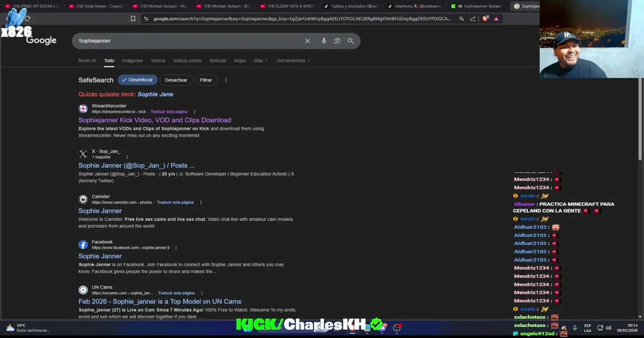Switch to Noticias tab

click(x=218, y=61)
